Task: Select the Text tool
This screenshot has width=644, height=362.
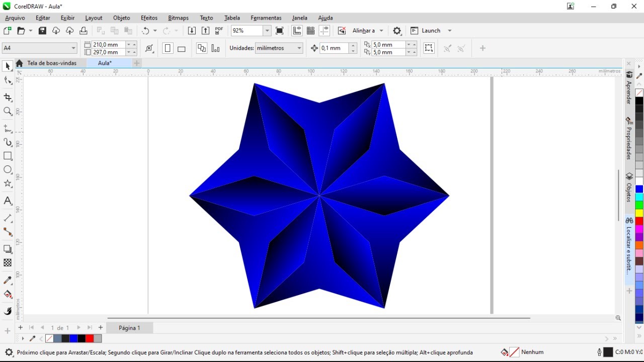Action: click(x=8, y=201)
